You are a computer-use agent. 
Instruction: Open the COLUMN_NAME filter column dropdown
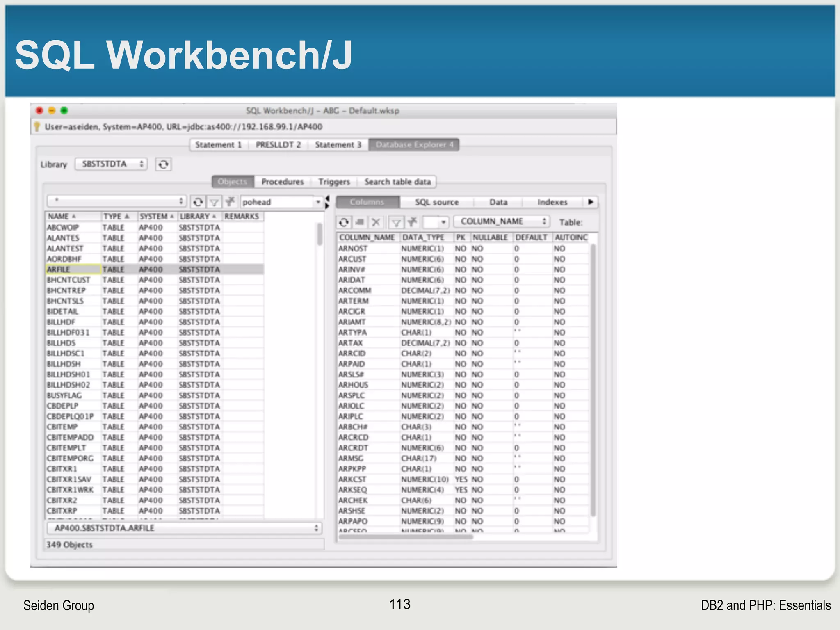(x=501, y=221)
